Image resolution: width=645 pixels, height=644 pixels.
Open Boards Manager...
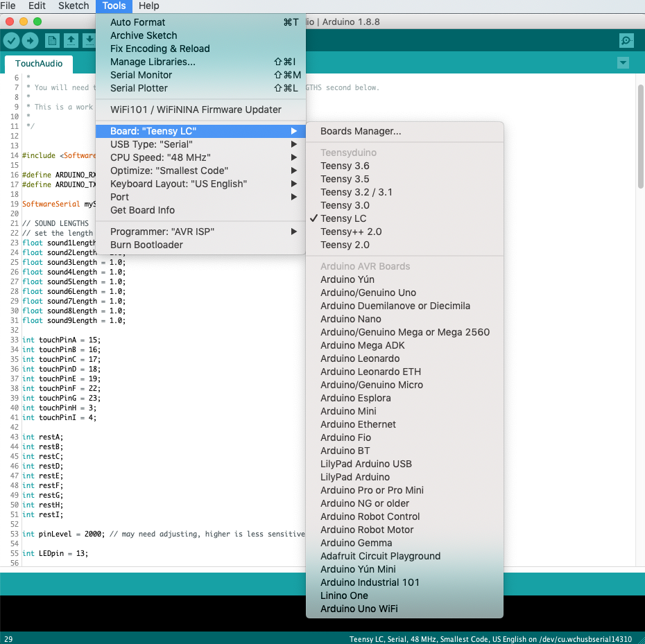coord(405,131)
